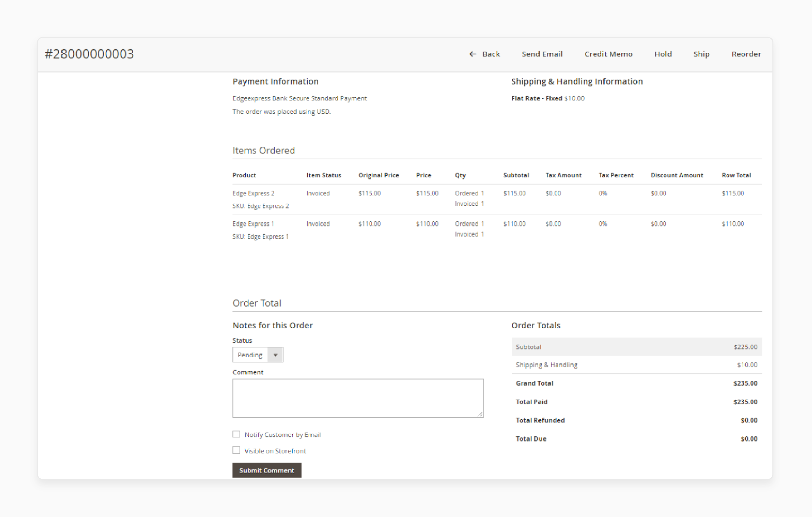Submit the order comment
The height and width of the screenshot is (517, 812).
pyautogui.click(x=267, y=470)
